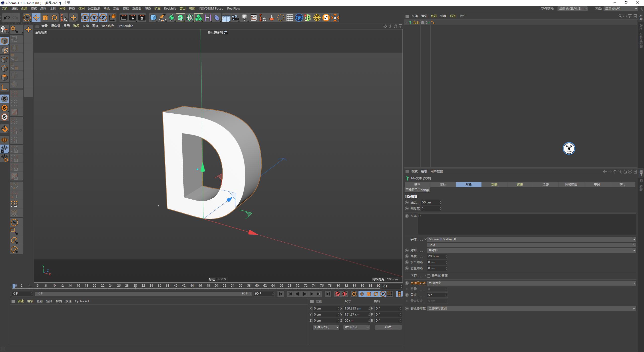Click the 应用 button in coordinates panel
The image size is (644, 352).
(388, 327)
